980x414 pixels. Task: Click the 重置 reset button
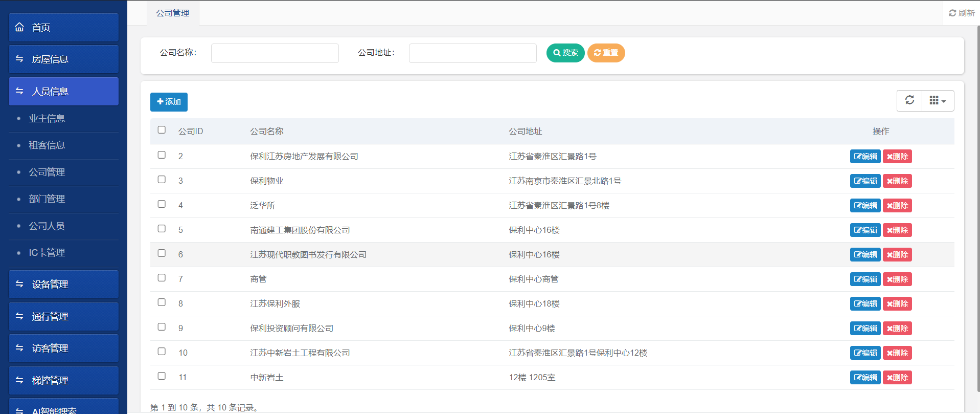(606, 53)
